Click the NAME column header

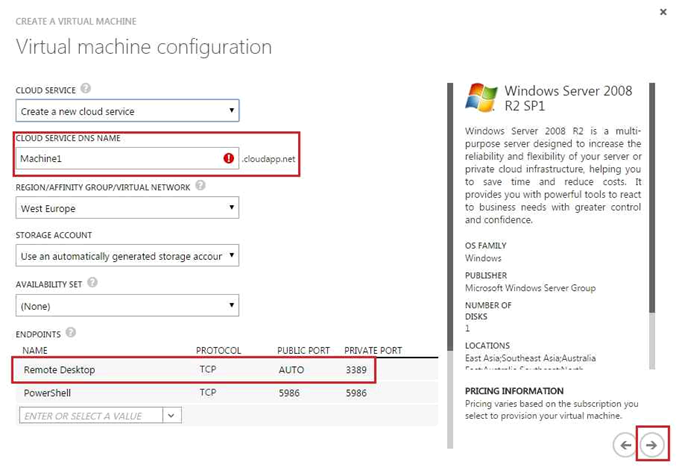tap(35, 350)
